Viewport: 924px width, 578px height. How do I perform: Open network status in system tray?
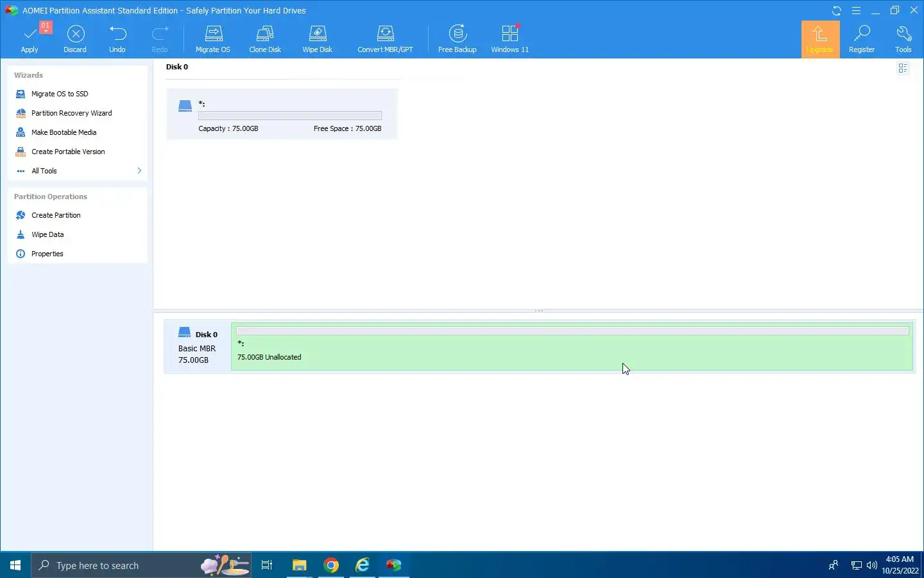coord(856,565)
